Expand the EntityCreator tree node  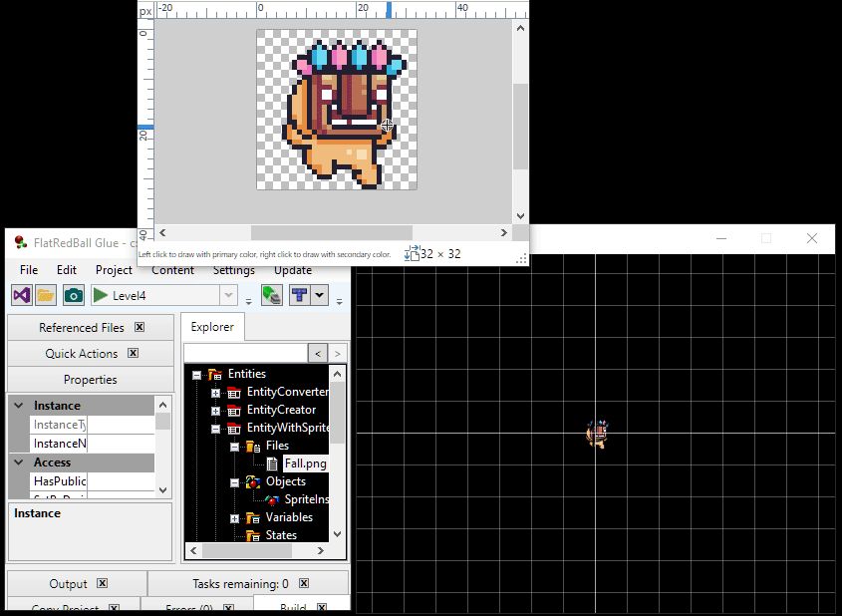tap(215, 411)
